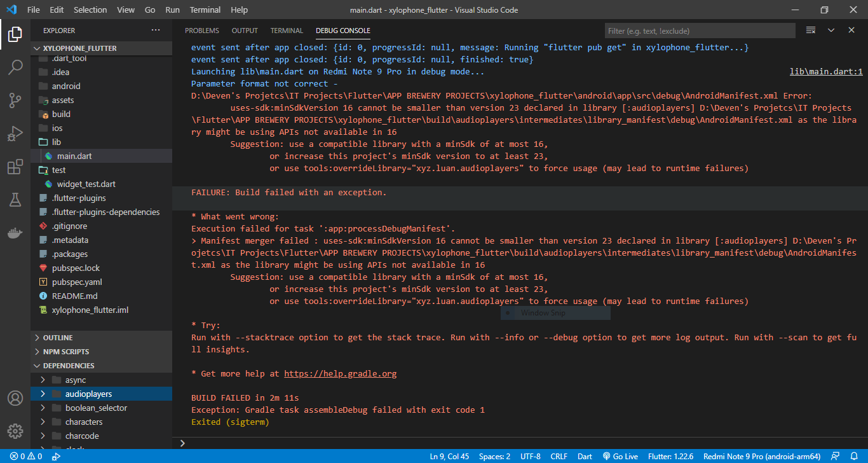Screen dimensions: 868x463
Task: Open the Accounts menu icon
Action: (15, 398)
